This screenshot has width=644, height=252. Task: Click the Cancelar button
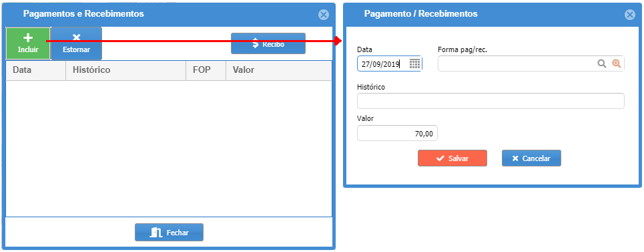tap(531, 158)
